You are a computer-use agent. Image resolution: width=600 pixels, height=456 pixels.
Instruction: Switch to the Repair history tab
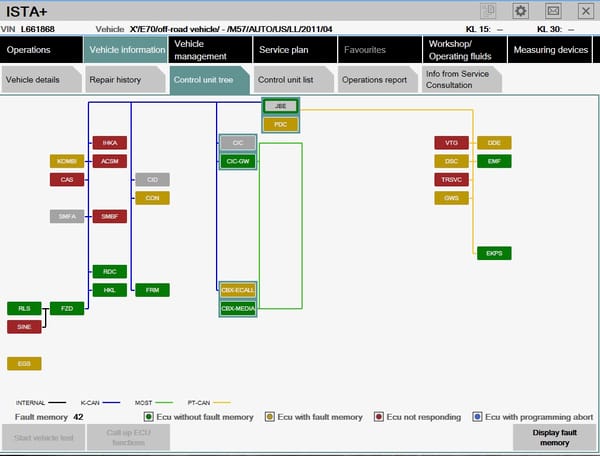(x=126, y=80)
